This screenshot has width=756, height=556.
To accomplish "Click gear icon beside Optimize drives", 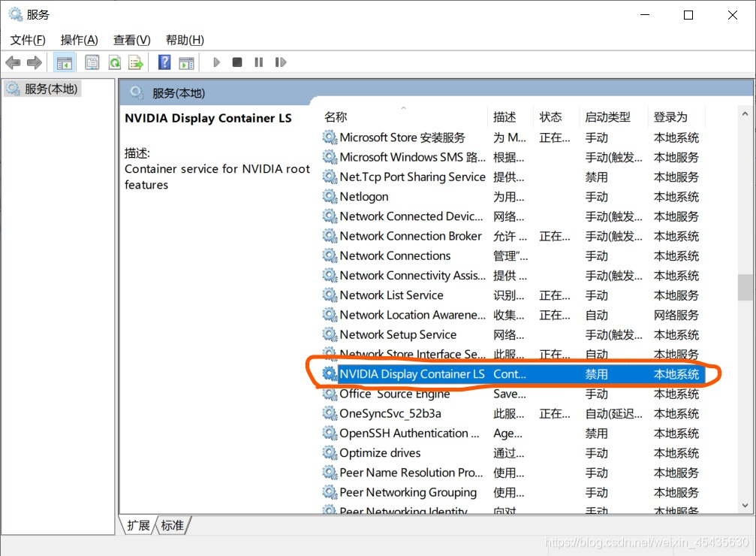I will pos(330,453).
